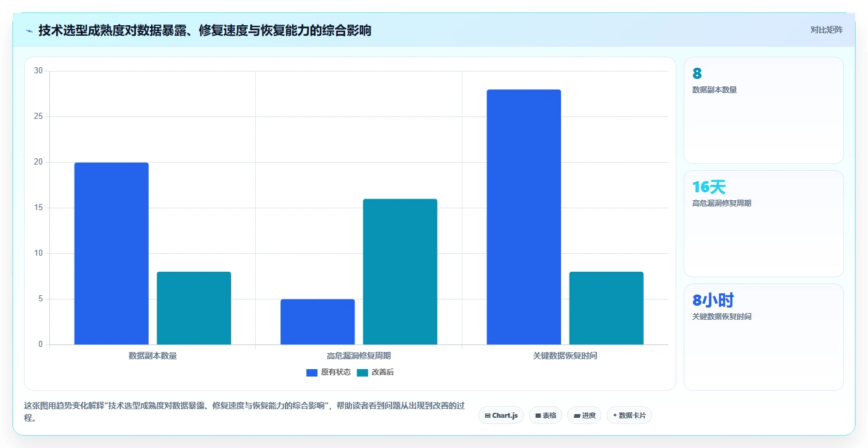Click the 原有状态 bar for 数据副本数量

click(x=112, y=253)
